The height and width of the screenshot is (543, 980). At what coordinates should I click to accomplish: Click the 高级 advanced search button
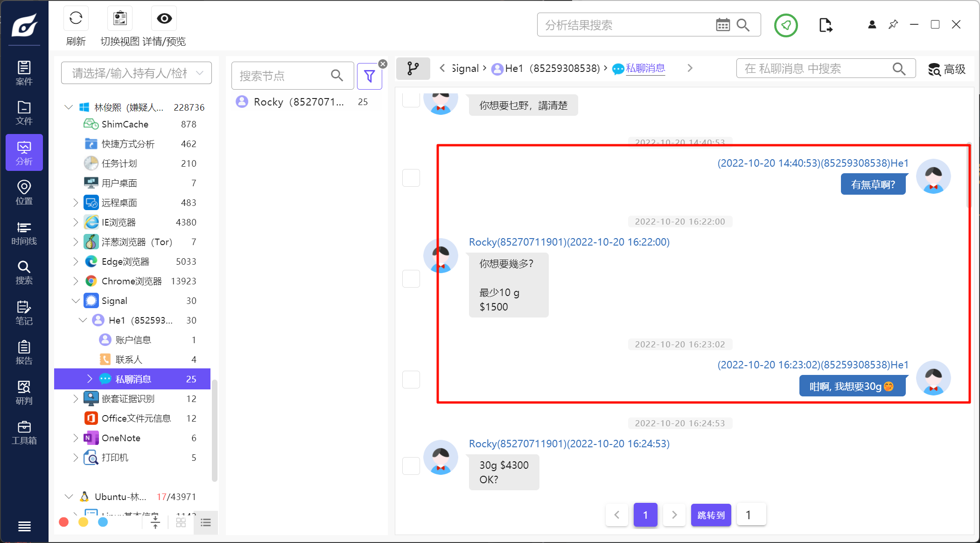click(946, 69)
